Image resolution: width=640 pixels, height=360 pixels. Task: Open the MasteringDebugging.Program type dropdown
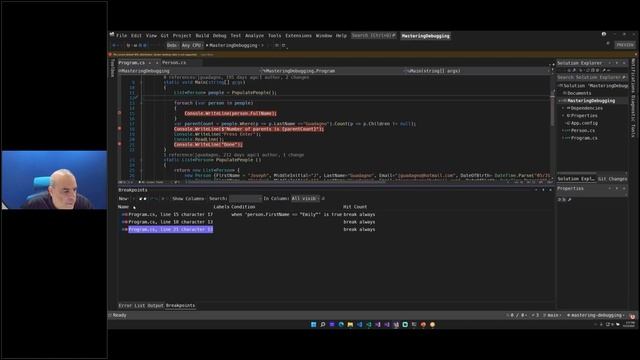[x=331, y=71]
